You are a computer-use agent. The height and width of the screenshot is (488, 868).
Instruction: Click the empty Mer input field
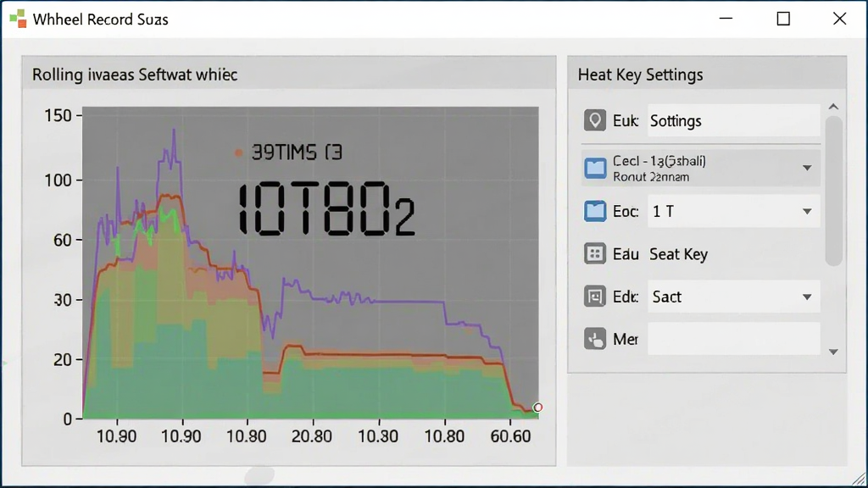pos(733,339)
